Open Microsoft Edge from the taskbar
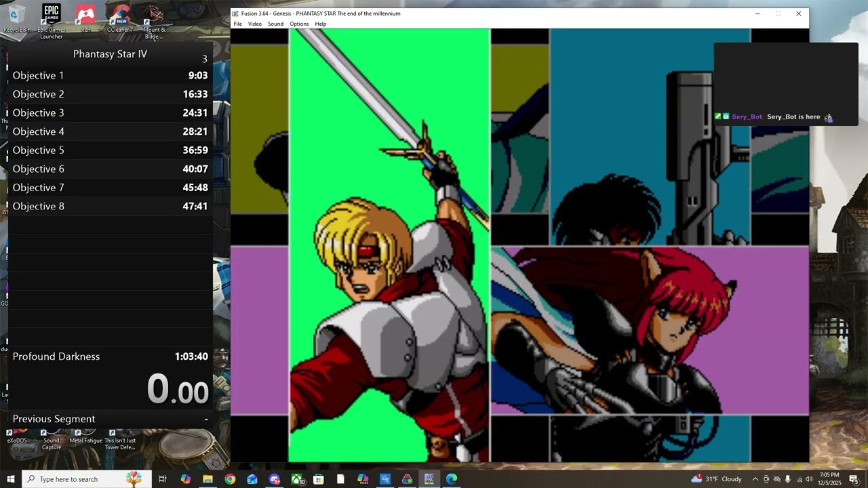 pyautogui.click(x=452, y=479)
